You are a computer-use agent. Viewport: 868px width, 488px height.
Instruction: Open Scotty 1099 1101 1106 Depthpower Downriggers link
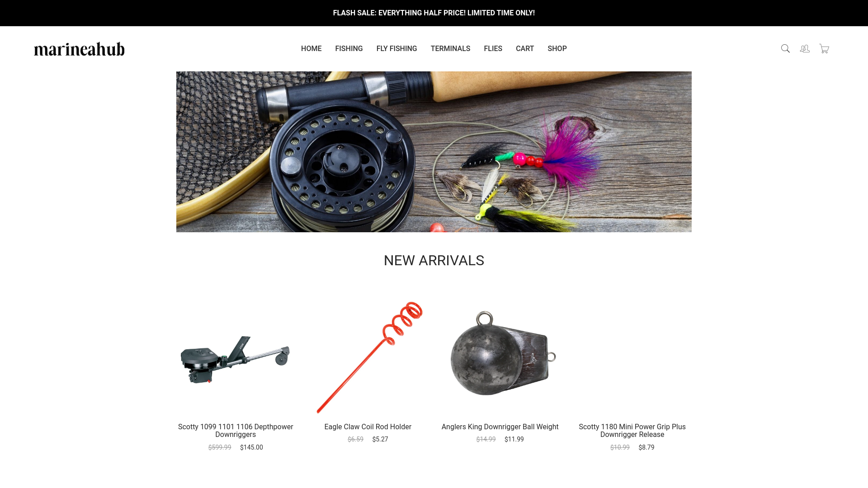click(236, 431)
